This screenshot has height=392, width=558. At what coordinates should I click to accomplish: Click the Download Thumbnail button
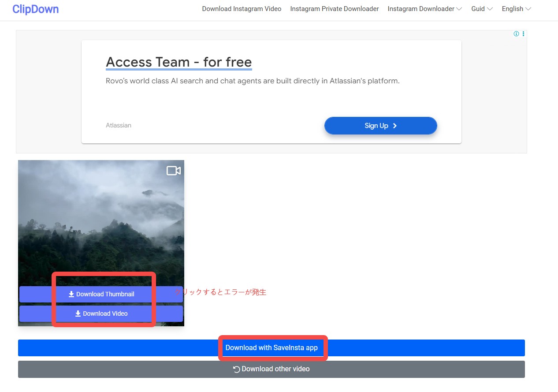tap(101, 294)
